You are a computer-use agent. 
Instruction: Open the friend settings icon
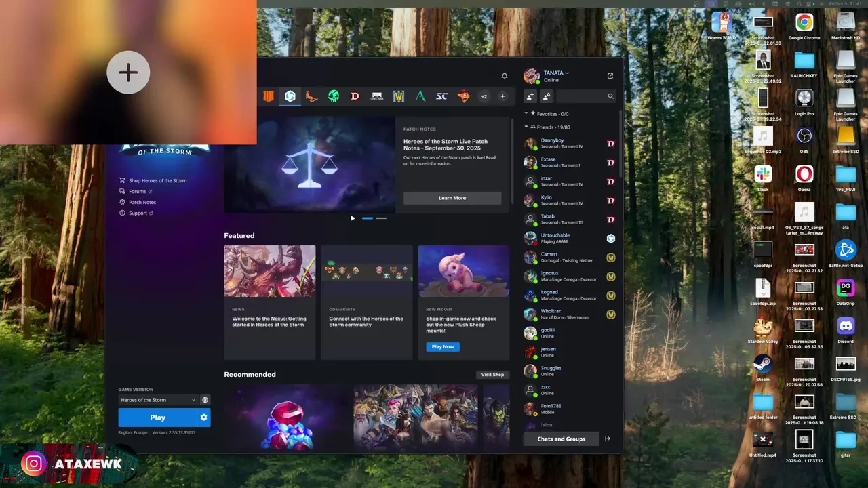coord(547,96)
